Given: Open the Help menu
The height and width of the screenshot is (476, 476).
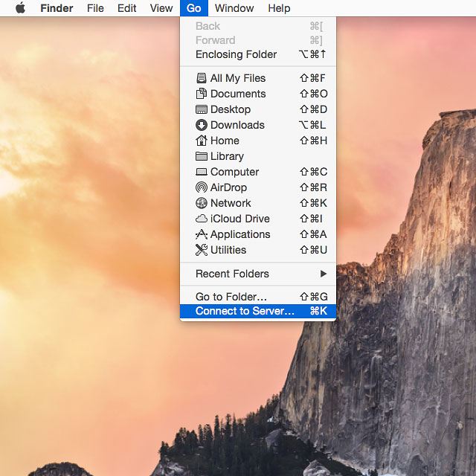Looking at the screenshot, I should 279,8.
